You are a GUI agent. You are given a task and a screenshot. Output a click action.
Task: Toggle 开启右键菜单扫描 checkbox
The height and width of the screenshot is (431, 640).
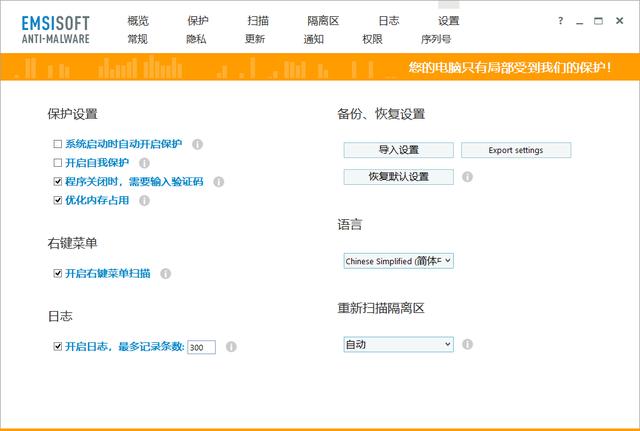pyautogui.click(x=58, y=273)
